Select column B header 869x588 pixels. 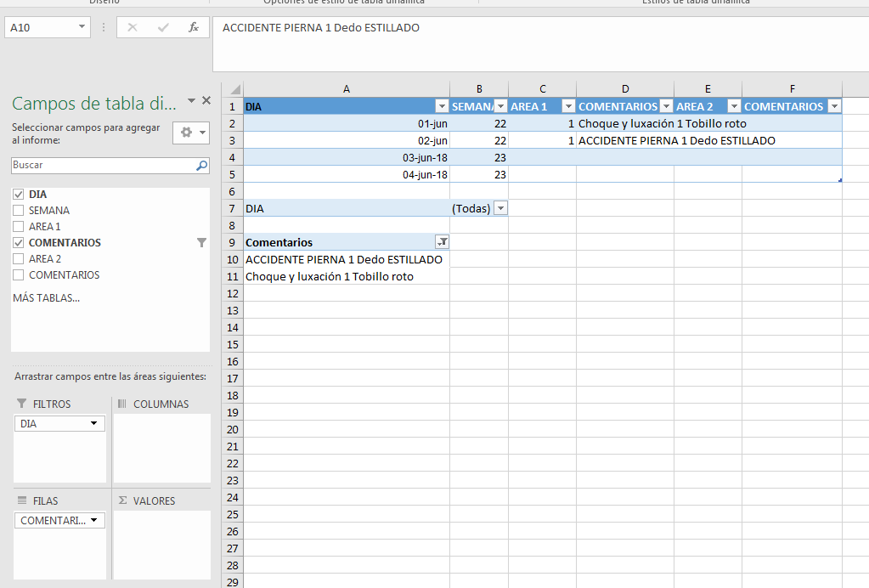(479, 89)
